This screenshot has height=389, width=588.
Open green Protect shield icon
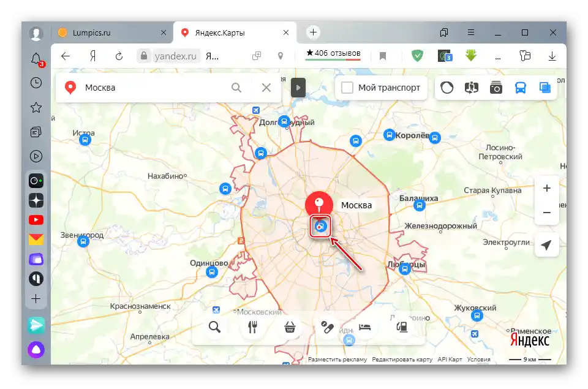click(417, 56)
